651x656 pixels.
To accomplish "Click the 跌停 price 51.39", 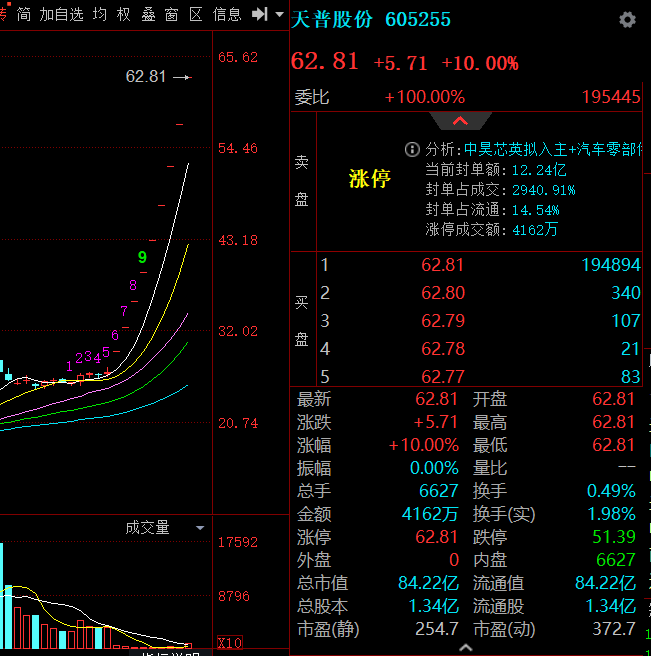I will (614, 537).
